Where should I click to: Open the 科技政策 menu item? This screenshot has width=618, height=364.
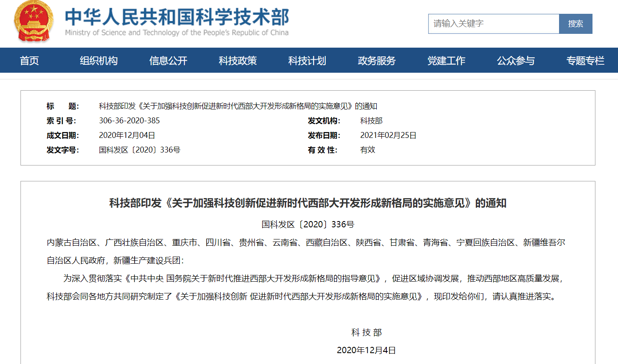coord(237,61)
